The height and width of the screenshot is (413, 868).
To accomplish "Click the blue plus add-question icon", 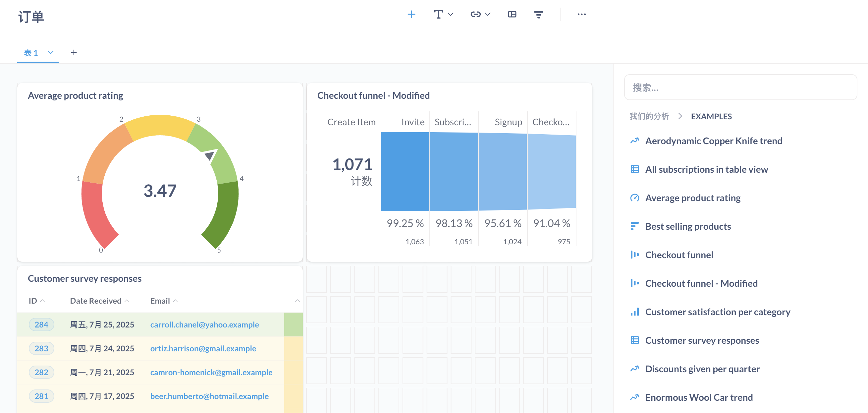I will [x=411, y=15].
